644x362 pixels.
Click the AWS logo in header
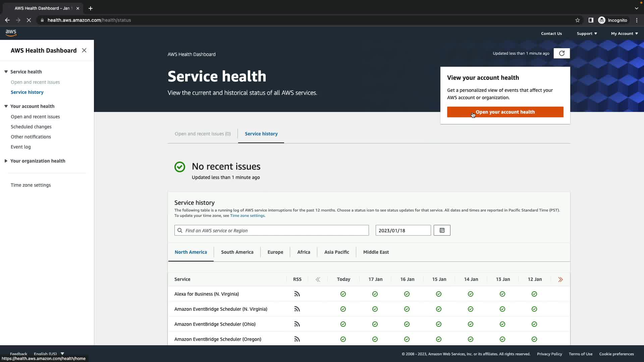(11, 33)
